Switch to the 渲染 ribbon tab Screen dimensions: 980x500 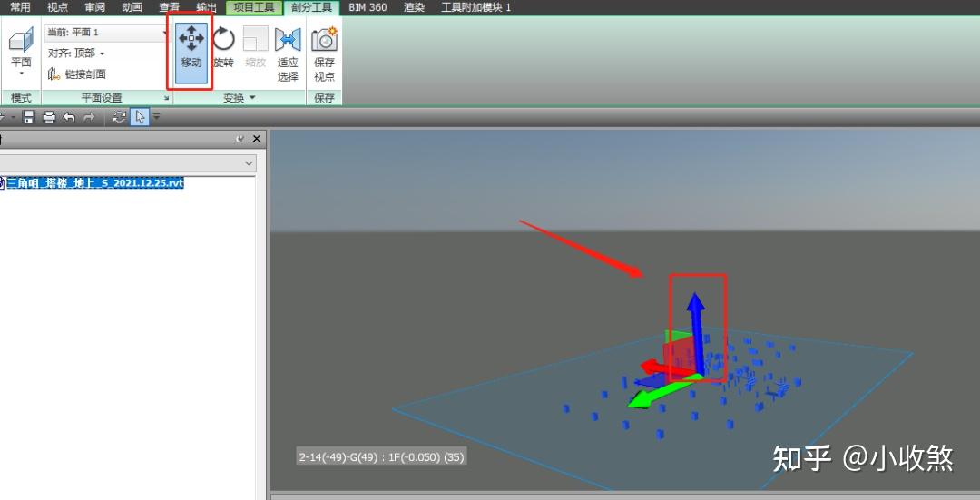[x=414, y=7]
